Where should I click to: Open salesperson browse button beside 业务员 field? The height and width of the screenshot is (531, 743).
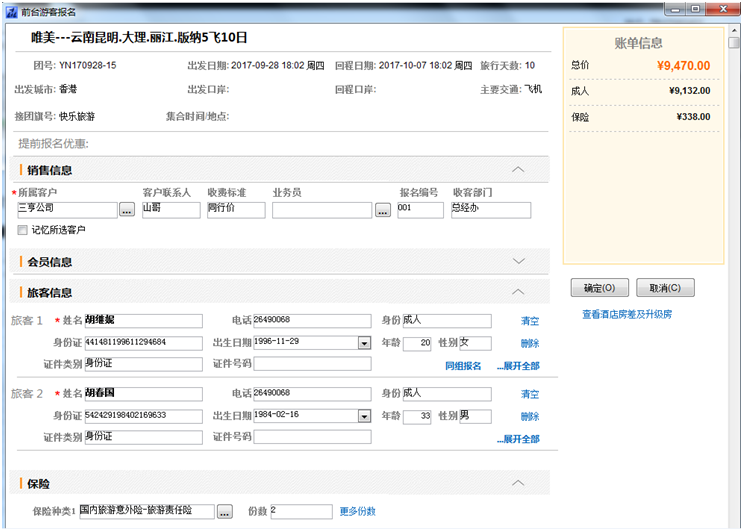[383, 209]
